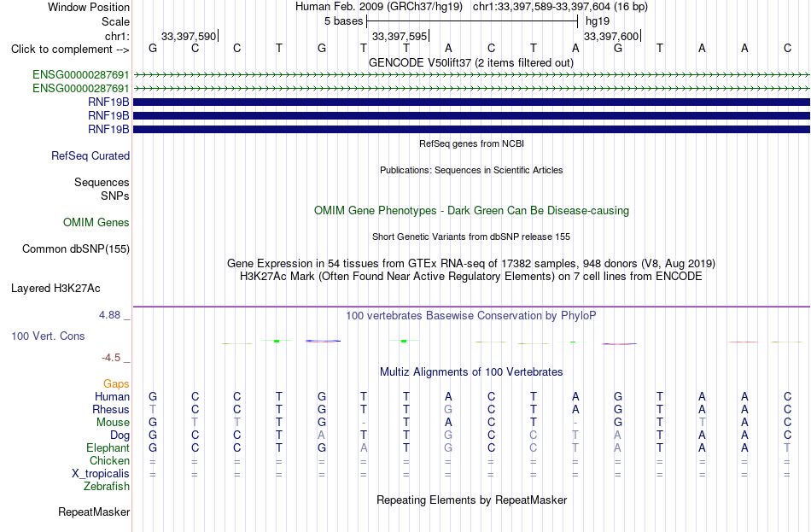Image resolution: width=811 pixels, height=532 pixels.
Task: Select the 'Scale' row label
Action: (x=115, y=21)
